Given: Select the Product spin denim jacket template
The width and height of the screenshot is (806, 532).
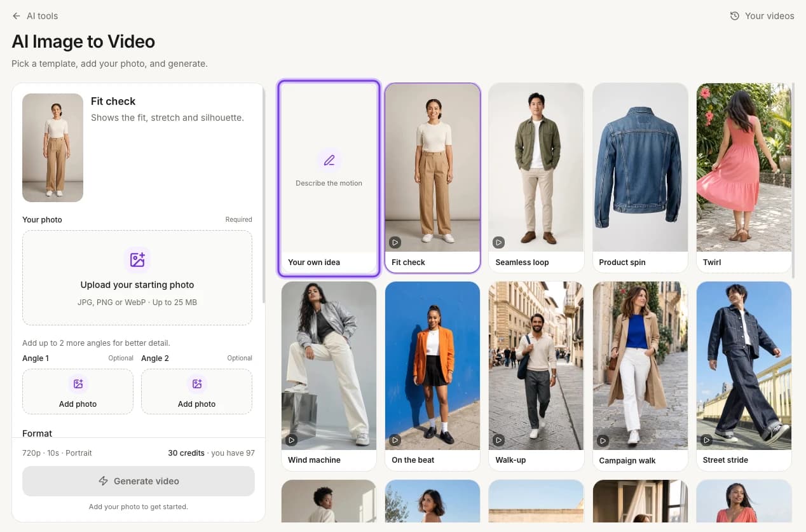Looking at the screenshot, I should tap(640, 178).
